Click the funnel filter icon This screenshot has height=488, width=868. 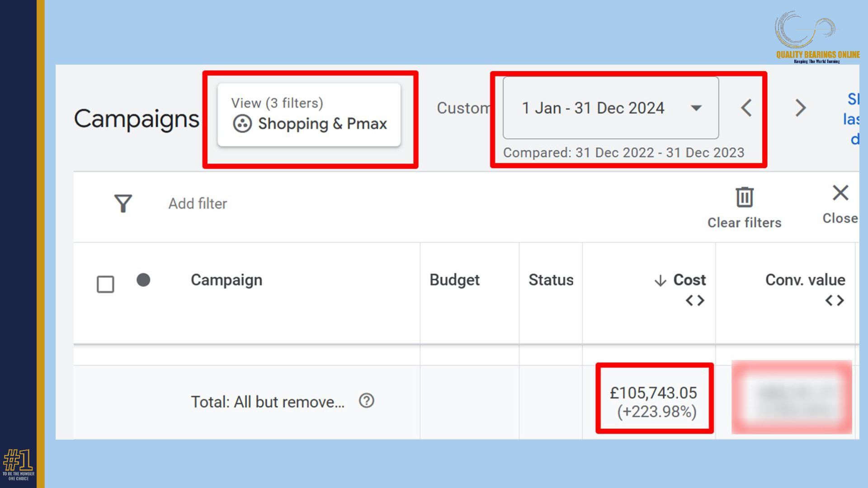(123, 203)
